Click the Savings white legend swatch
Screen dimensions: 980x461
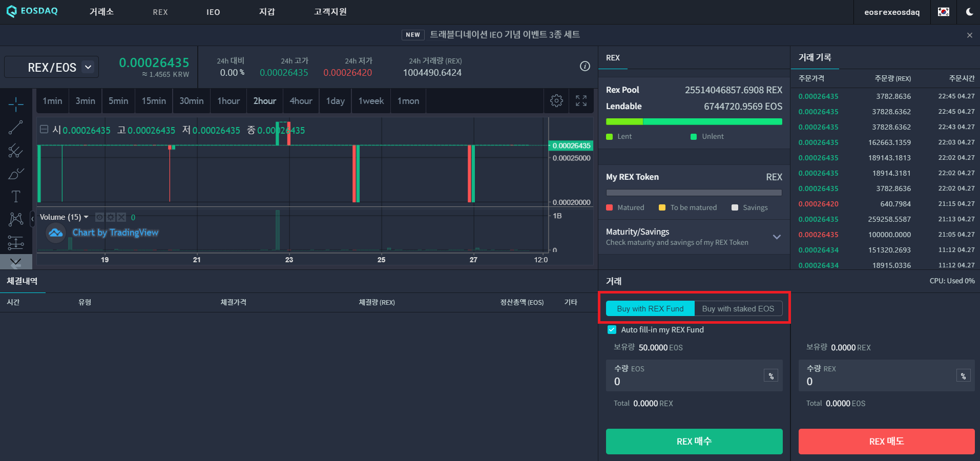coord(735,207)
